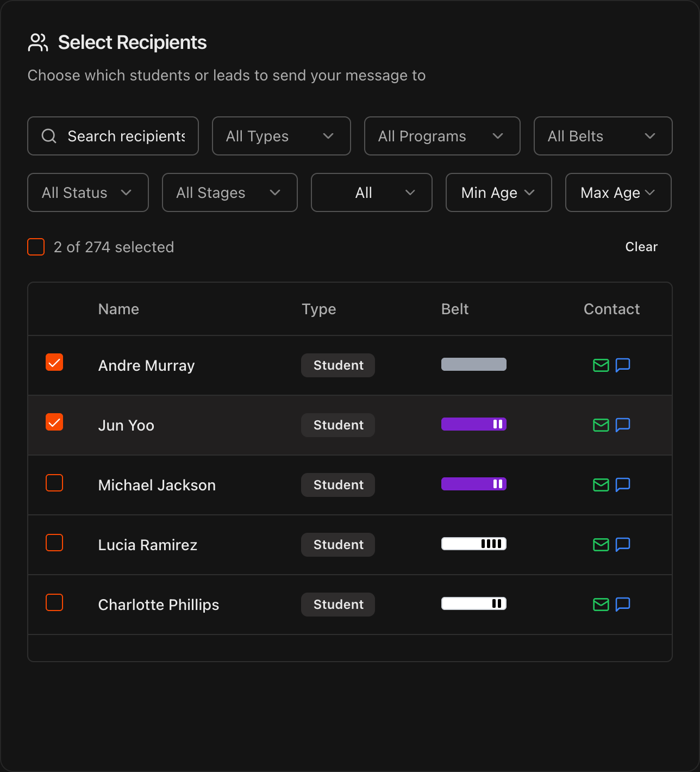Click the chat icon for Andre Murray

tap(623, 365)
